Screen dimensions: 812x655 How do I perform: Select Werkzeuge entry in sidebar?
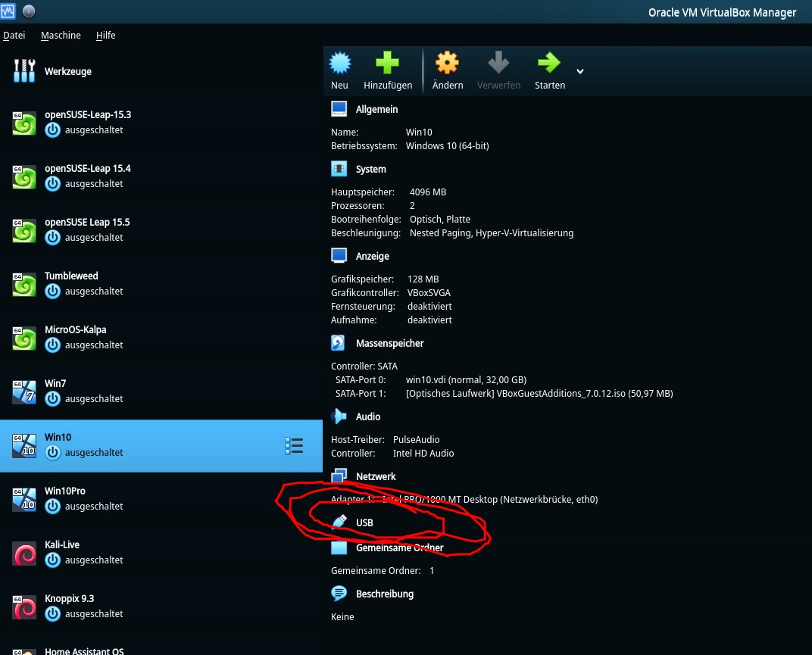pyautogui.click(x=161, y=71)
